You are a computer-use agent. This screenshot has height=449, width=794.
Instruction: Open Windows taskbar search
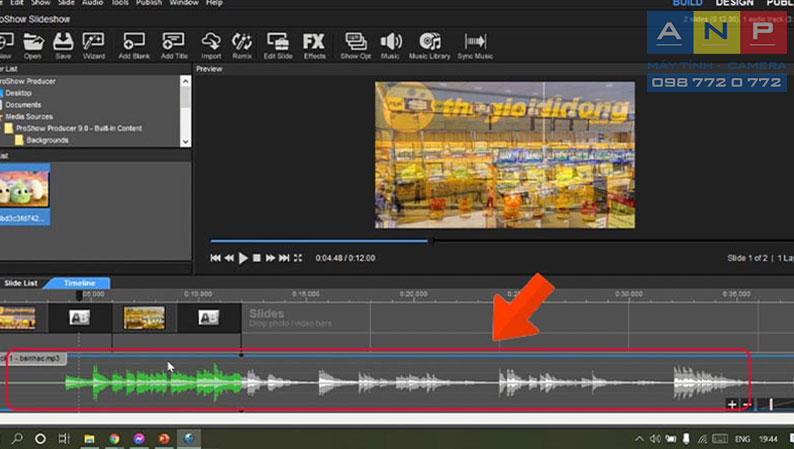point(17,438)
